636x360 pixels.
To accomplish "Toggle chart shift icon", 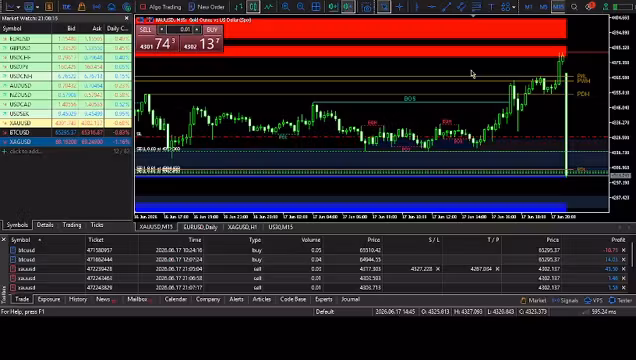I will pos(348,7).
